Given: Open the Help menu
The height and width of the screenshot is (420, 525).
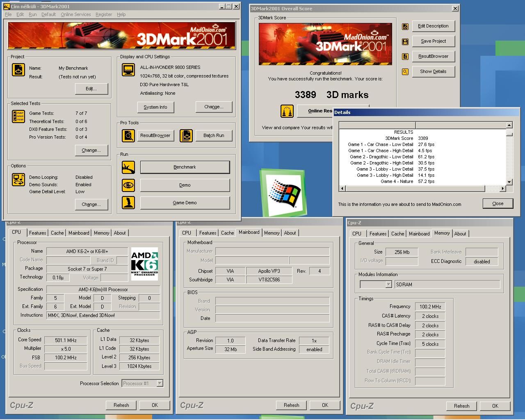Looking at the screenshot, I should [x=121, y=14].
